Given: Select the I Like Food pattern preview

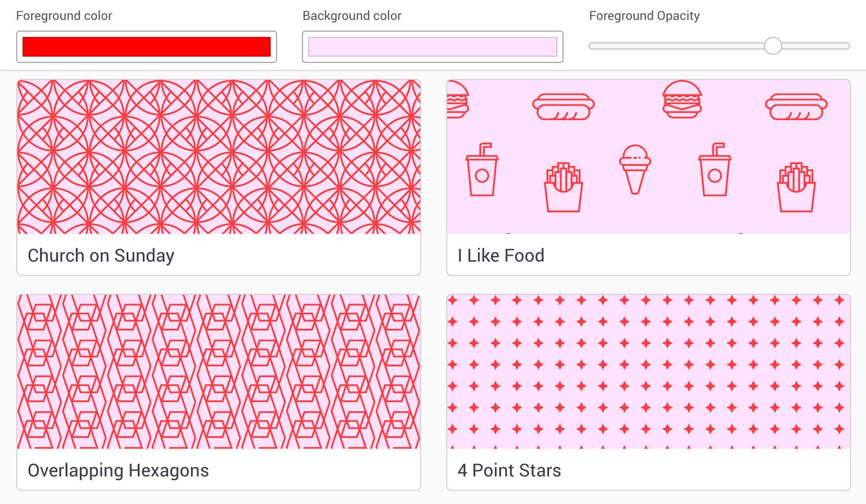Looking at the screenshot, I should (648, 157).
